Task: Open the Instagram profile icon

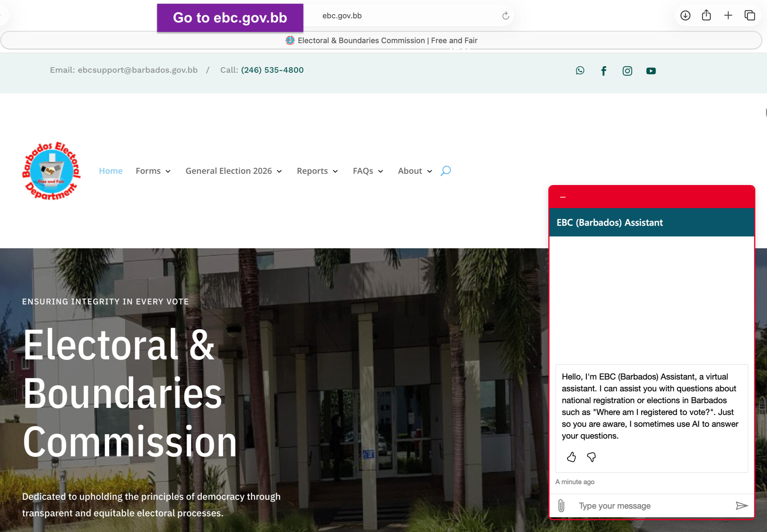Action: [627, 71]
